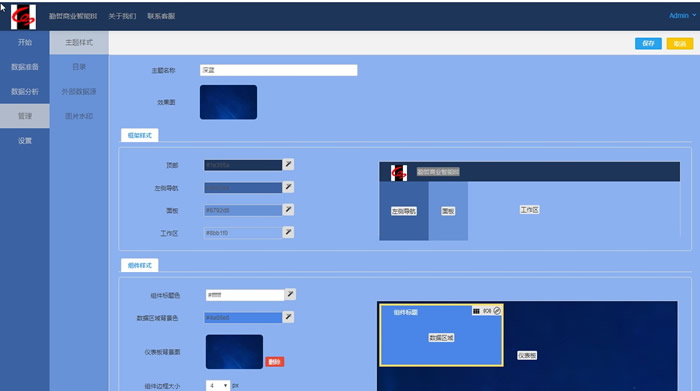This screenshot has height=391, width=700.
Task: Click the 组件标题色 color picker icon
Action: click(x=290, y=294)
